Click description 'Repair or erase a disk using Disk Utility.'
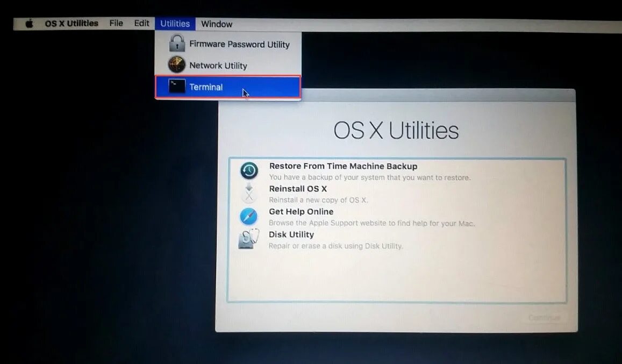 335,246
